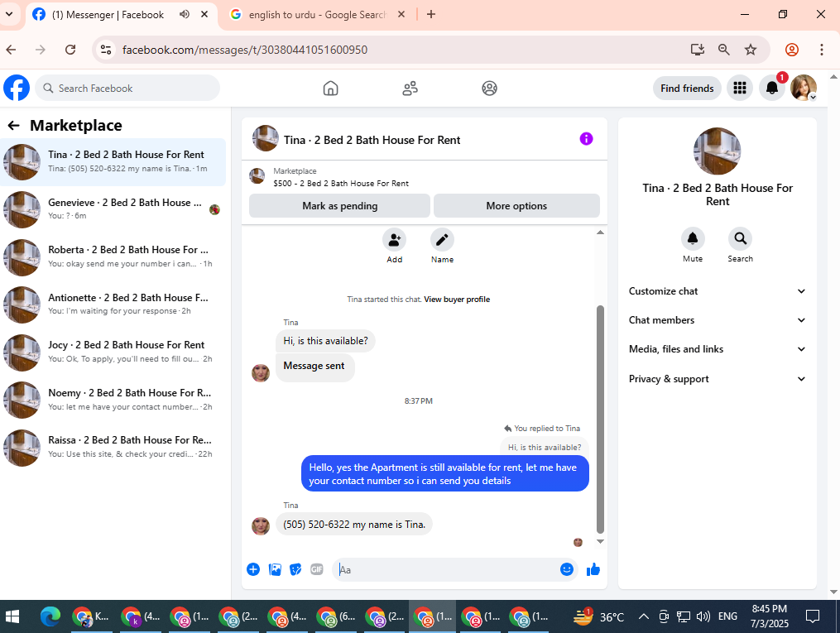The image size is (840, 633).
Task: Mute the Messenger browser tab audio
Action: 185,14
